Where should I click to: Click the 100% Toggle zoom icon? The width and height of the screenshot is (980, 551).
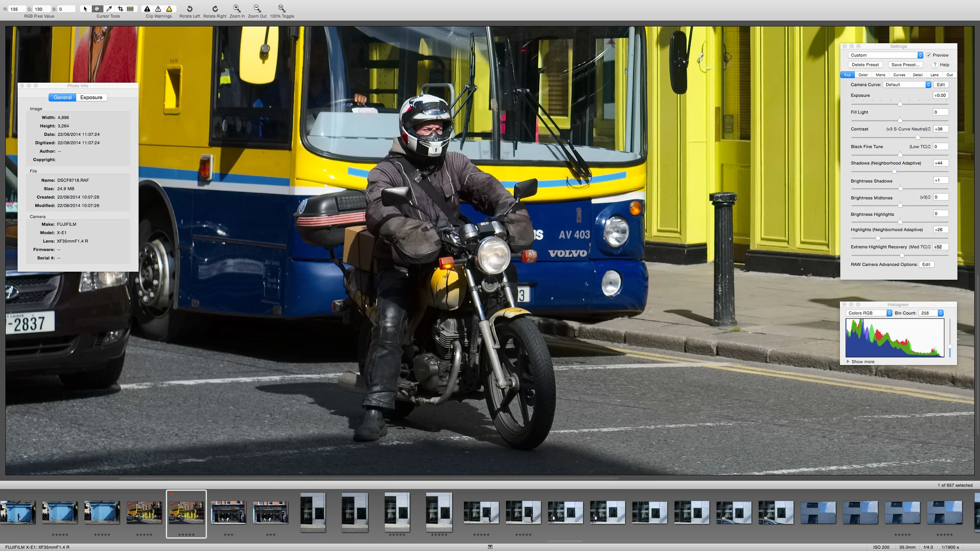point(281,8)
